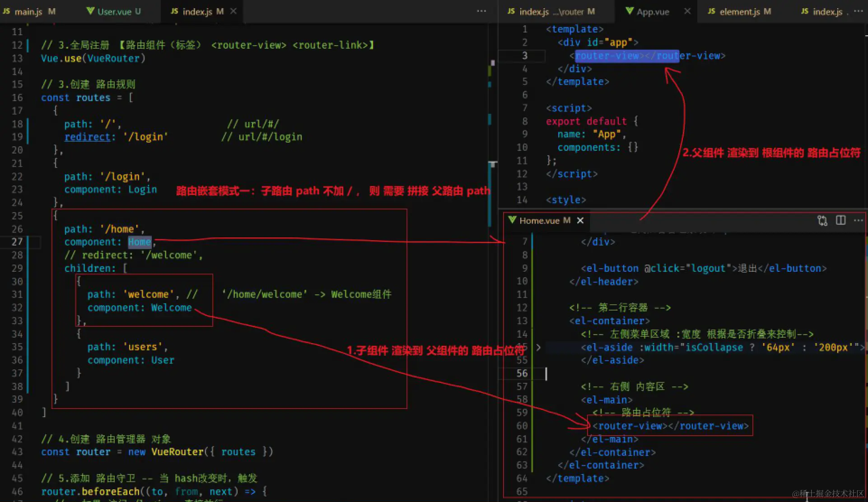Close the Home.vue tab
Screen dimensions: 868x502
(x=580, y=220)
